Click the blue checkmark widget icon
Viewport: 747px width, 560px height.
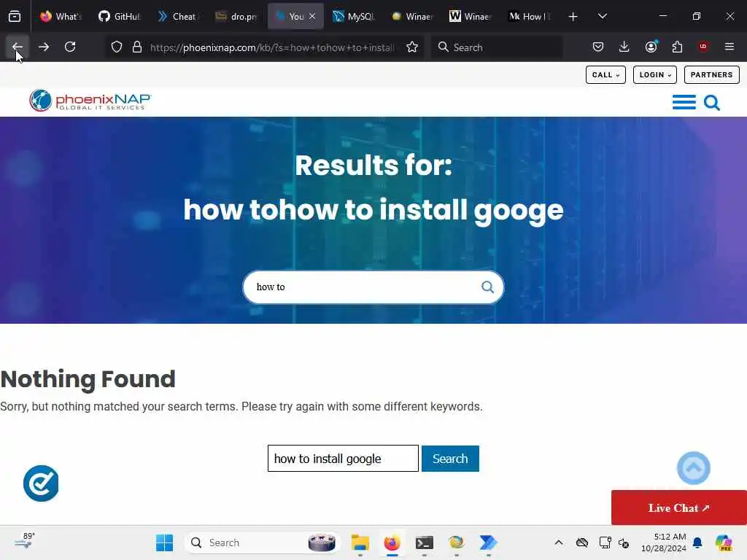pos(41,483)
